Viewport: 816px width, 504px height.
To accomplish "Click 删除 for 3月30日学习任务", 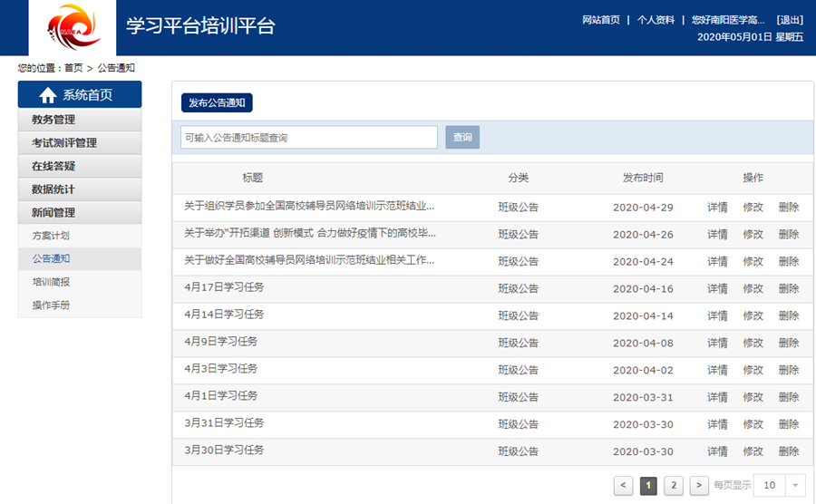I will [x=789, y=451].
